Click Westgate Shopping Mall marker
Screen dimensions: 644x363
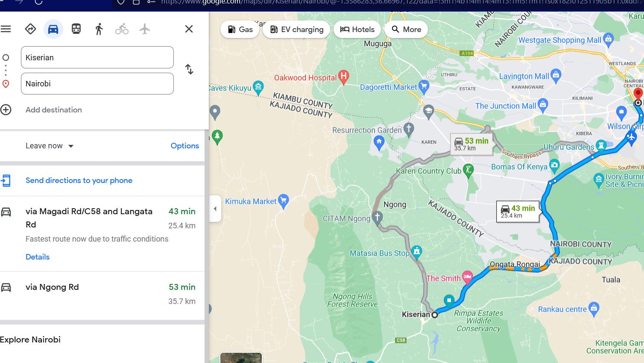click(609, 40)
